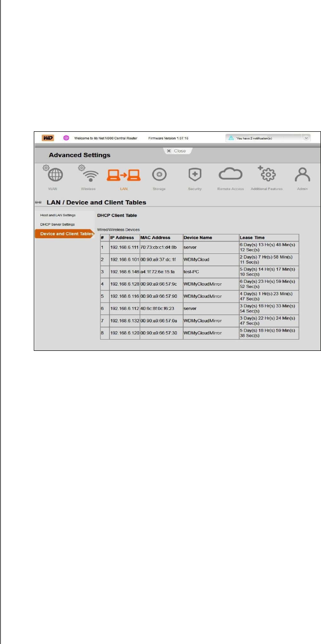Screen dimensions: 321x644
Task: Click MAC address 00:90:a9:37:dc:1f
Action: [159, 259]
